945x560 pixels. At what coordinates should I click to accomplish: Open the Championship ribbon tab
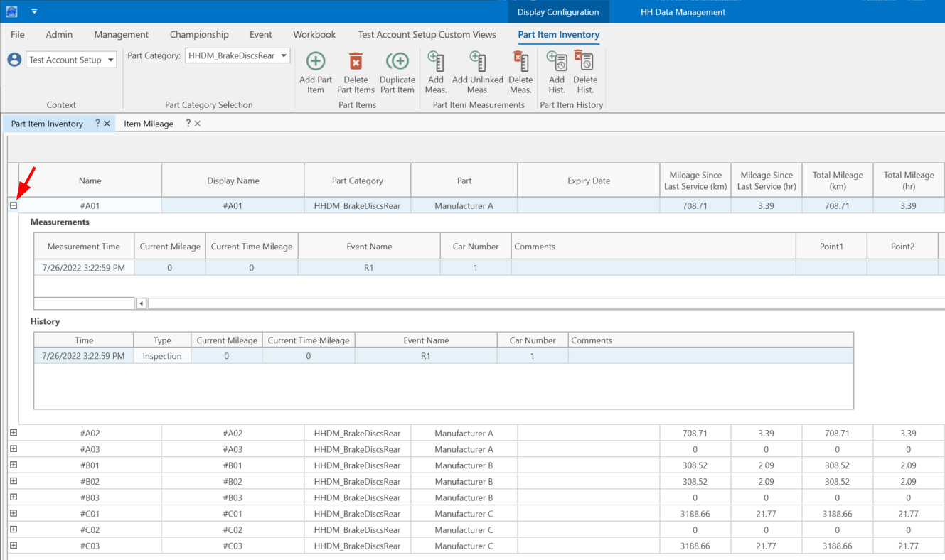(x=199, y=34)
